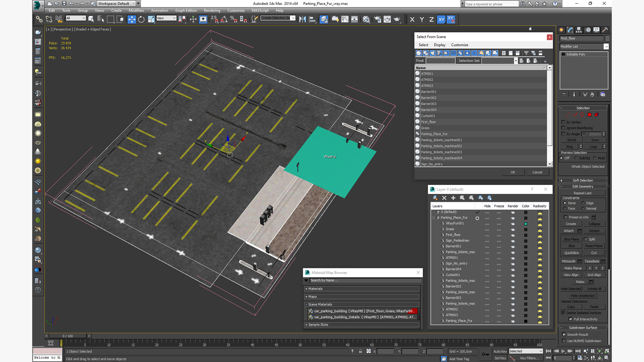Collapse Parking_Place_Fur layer tree node
Viewport: 644px width, 362px height.
[x=433, y=218]
